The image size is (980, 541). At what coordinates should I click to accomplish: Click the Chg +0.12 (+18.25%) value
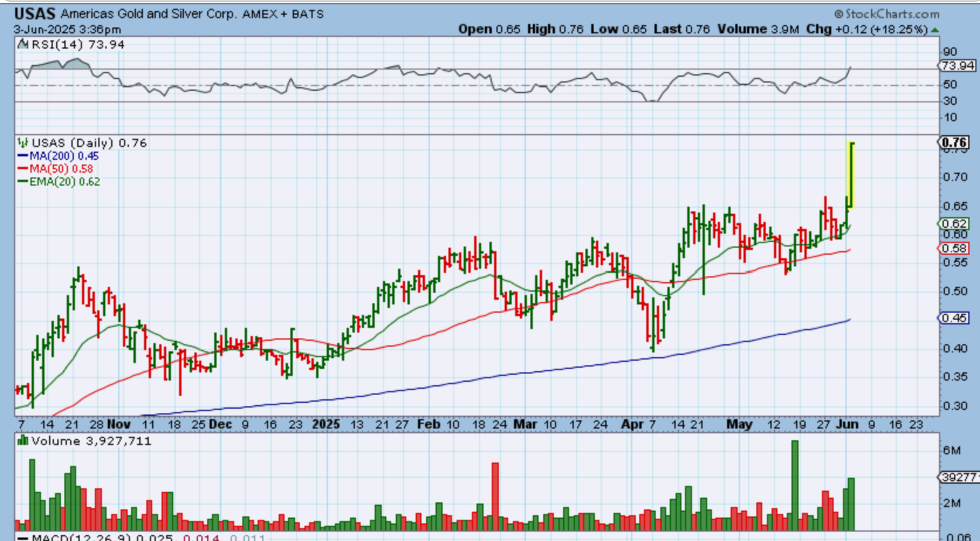click(x=867, y=29)
